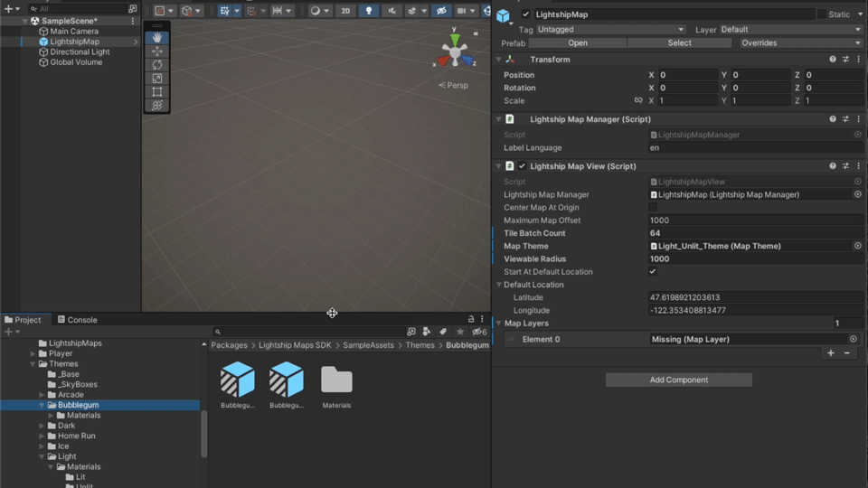Select the Move tool in scene toolbar

point(157,52)
